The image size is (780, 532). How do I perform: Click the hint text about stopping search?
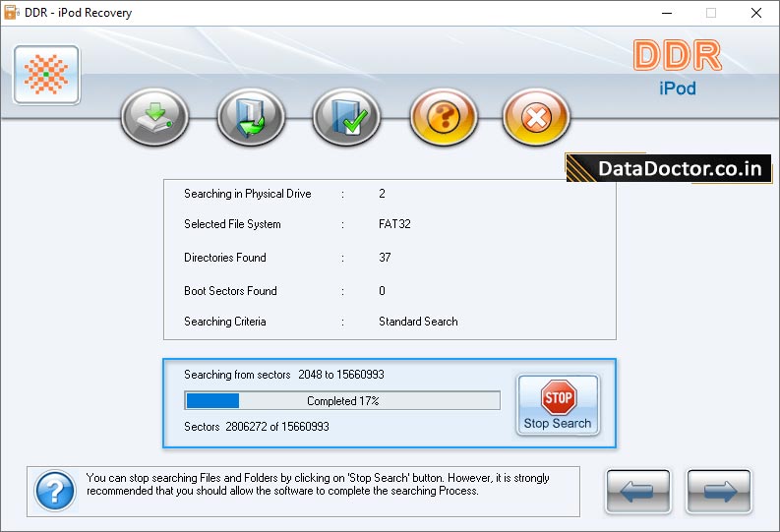[x=318, y=484]
